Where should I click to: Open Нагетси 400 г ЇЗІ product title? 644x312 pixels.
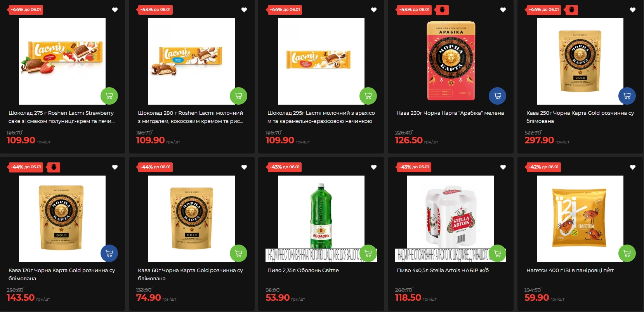tap(570, 270)
